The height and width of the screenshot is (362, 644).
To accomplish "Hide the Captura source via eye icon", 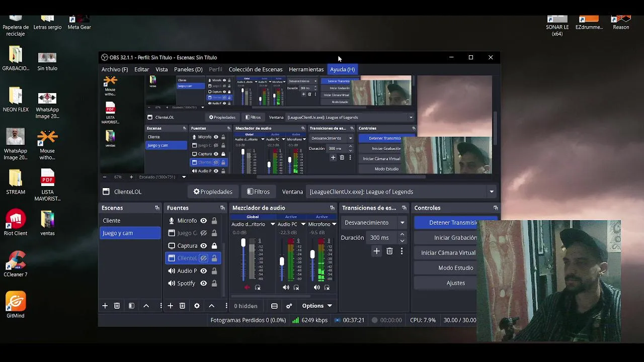I will click(x=204, y=246).
